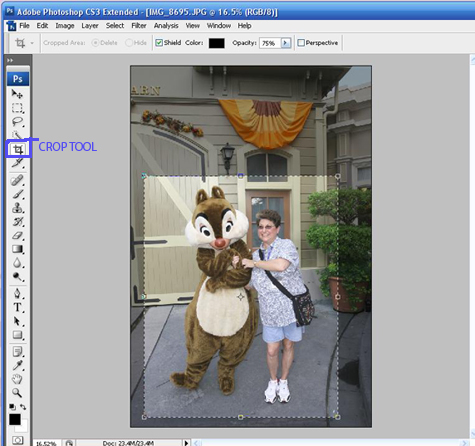Image resolution: width=475 pixels, height=446 pixels.
Task: Select the Type tool
Action: pyautogui.click(x=17, y=307)
